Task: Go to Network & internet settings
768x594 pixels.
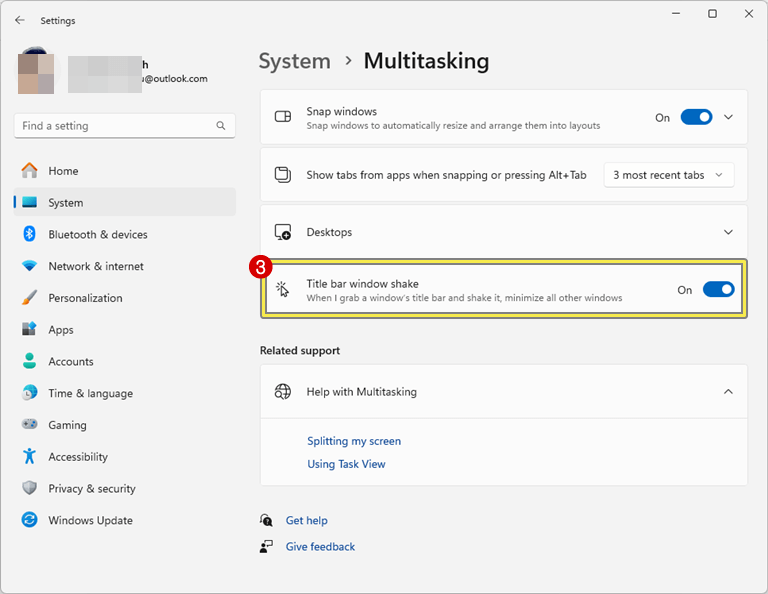Action: coord(124,266)
